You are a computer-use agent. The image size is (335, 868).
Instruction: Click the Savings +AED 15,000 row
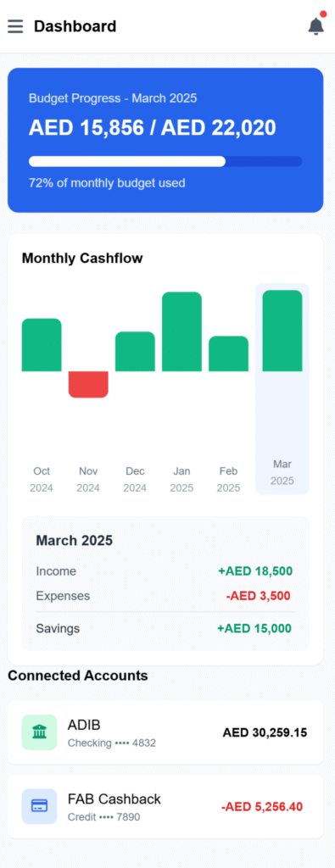(165, 628)
